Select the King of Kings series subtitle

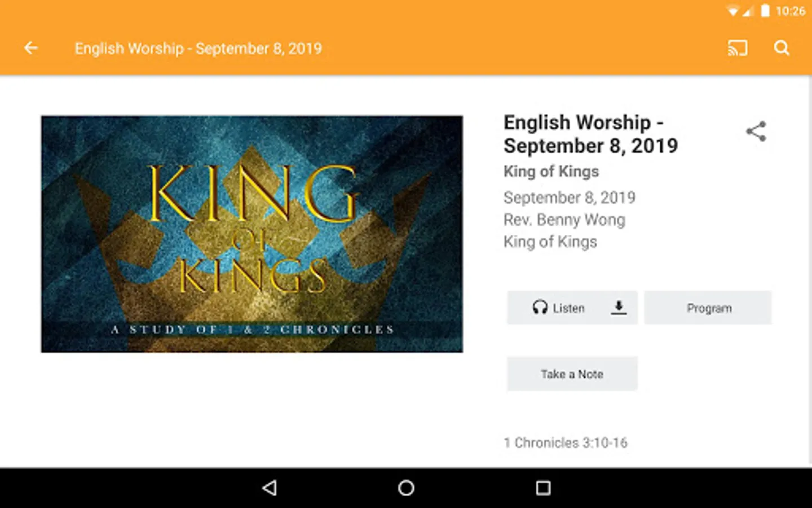551,171
